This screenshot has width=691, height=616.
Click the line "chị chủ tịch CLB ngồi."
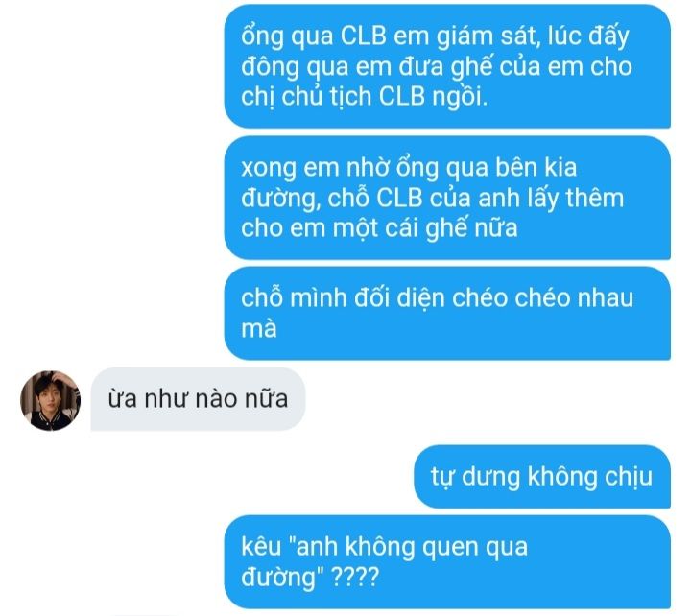[365, 97]
